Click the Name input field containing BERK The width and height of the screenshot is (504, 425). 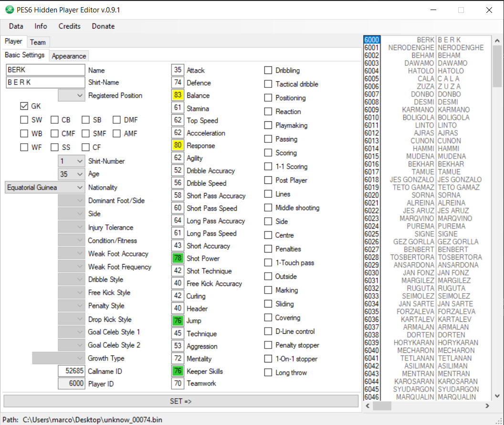(45, 70)
